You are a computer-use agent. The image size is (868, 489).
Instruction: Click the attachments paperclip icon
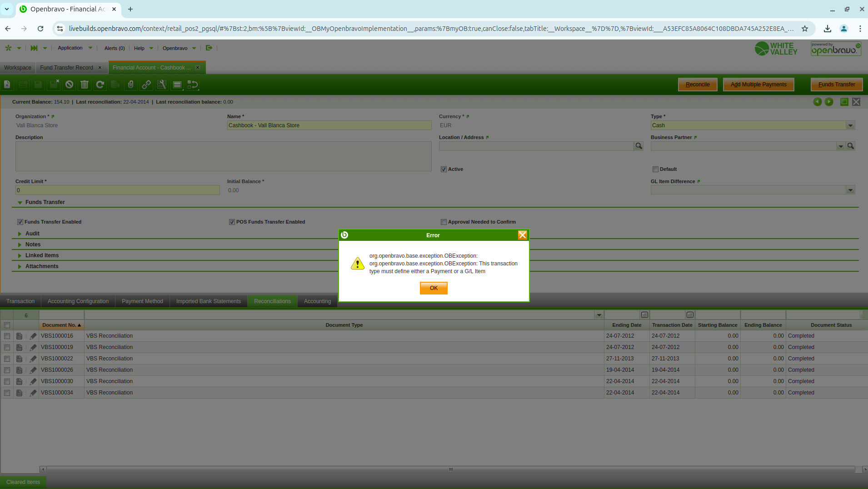pos(131,85)
